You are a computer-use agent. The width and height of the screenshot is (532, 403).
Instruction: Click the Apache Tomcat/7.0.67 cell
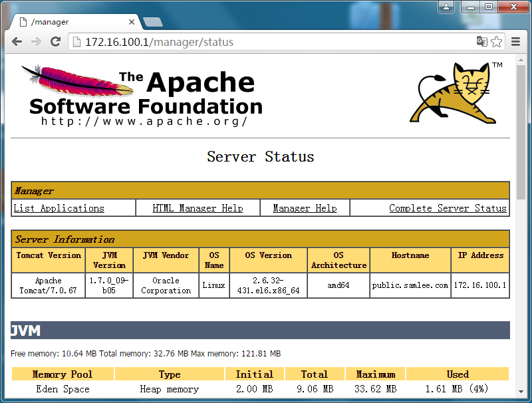48,285
